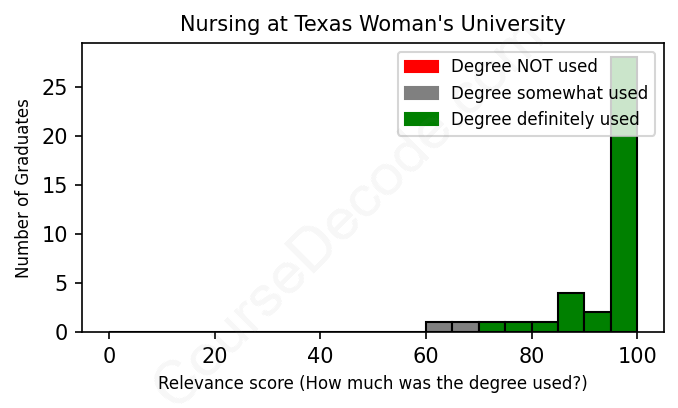
Task: Click the x-axis tick label 100
Action: tap(637, 355)
